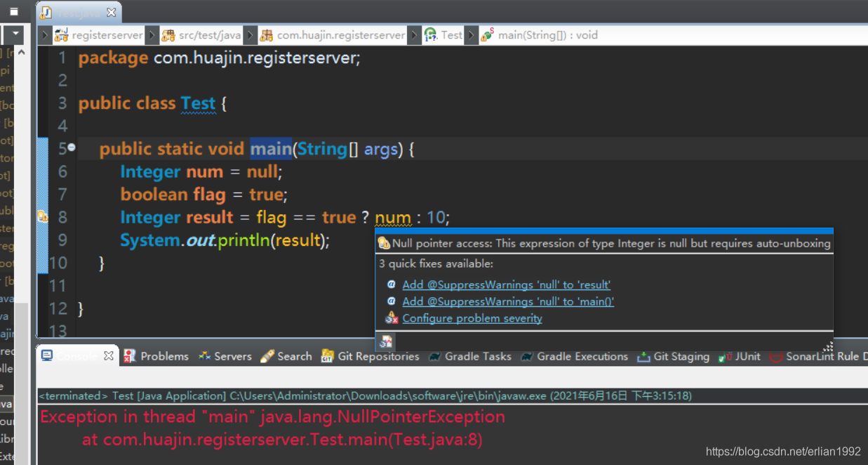
Task: Click the scroll-up arrow of left panel
Action: tap(21, 52)
